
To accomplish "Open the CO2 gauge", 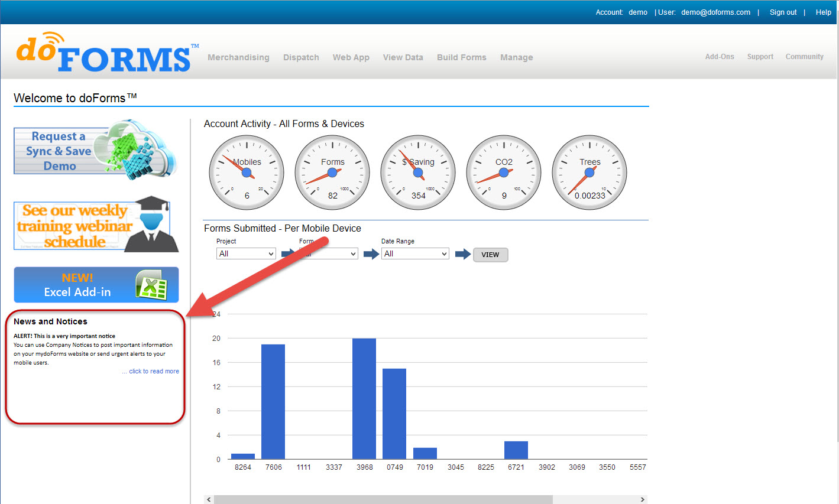I will (504, 173).
